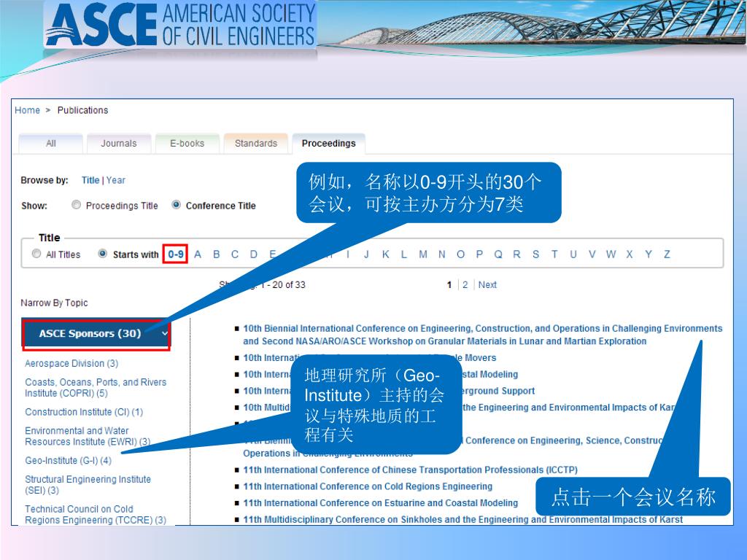Filter titles starting with letter Q
The image size is (747, 560).
[498, 254]
